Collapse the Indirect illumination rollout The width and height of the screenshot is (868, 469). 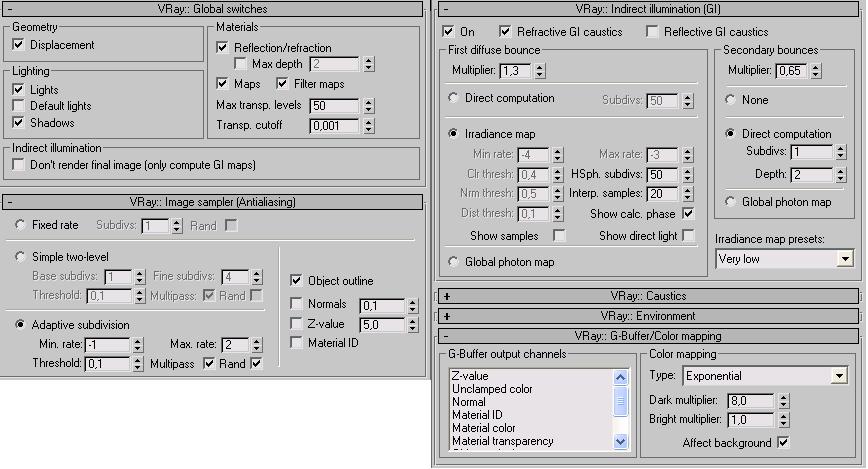click(648, 9)
